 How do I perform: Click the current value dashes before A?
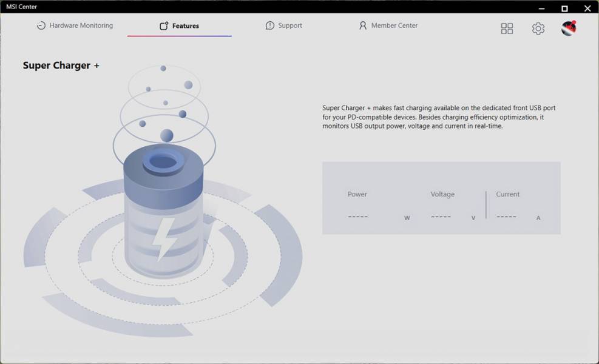coord(506,217)
